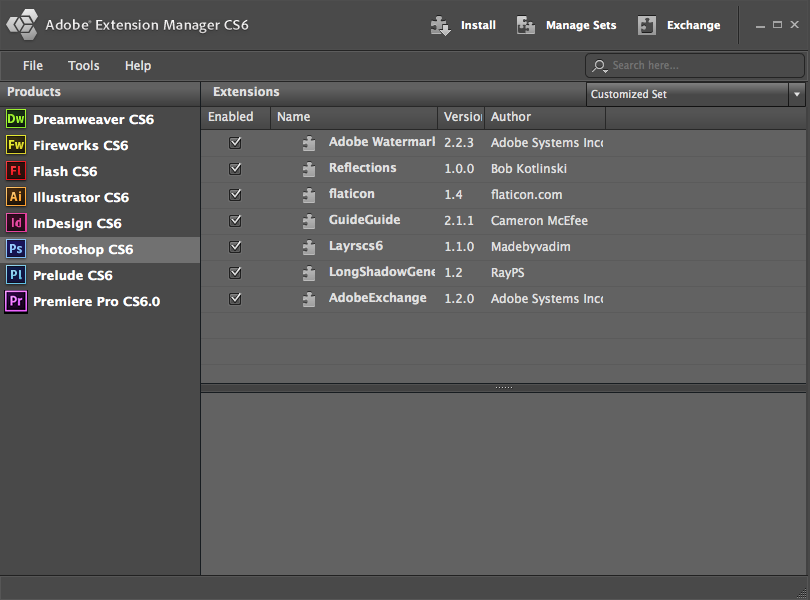The image size is (810, 600).
Task: Sort by the Version column header
Action: point(461,117)
